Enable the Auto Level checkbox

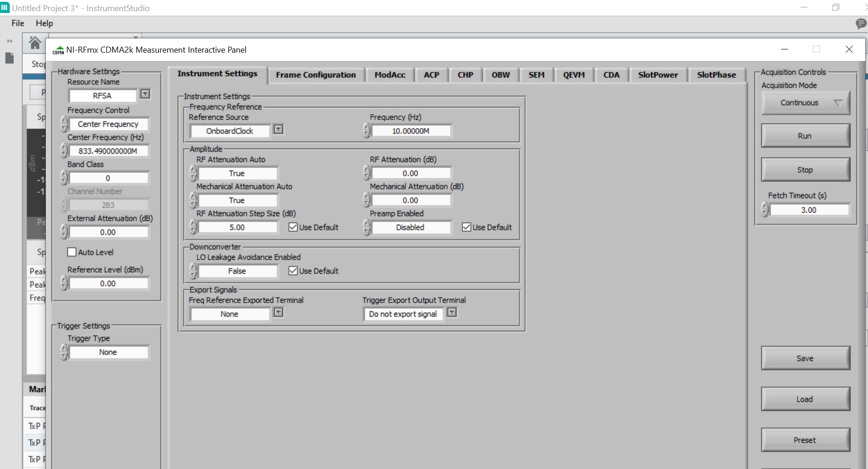click(72, 252)
